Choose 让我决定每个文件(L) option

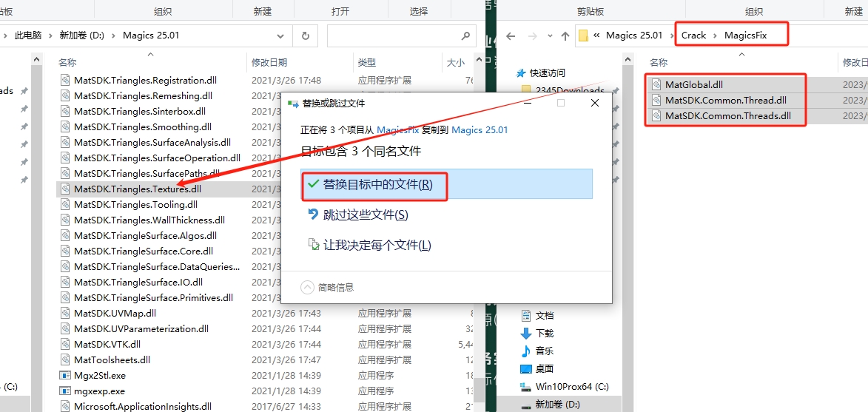tap(377, 245)
